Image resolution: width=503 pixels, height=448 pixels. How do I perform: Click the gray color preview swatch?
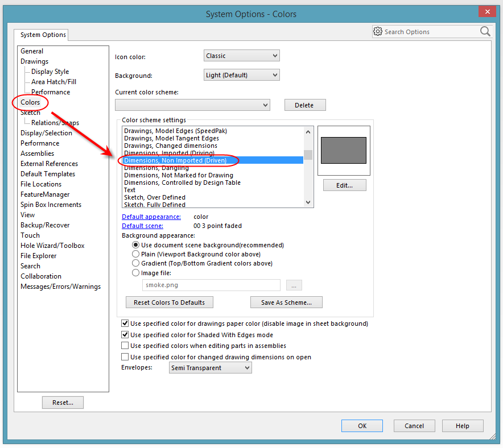coord(343,150)
